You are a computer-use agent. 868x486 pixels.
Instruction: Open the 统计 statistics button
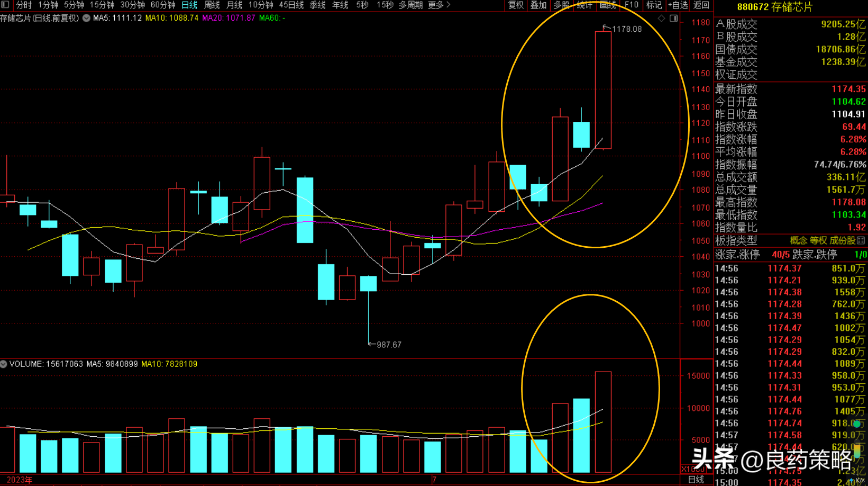tap(584, 5)
